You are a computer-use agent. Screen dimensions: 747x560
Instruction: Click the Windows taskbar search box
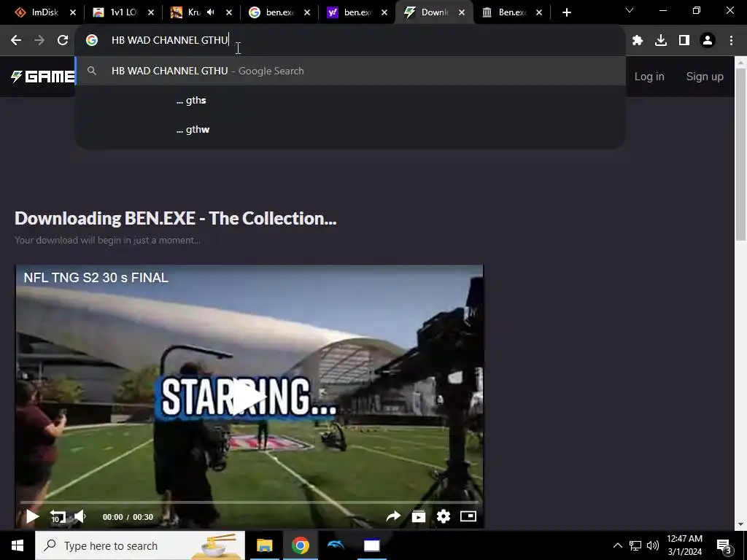pyautogui.click(x=140, y=545)
